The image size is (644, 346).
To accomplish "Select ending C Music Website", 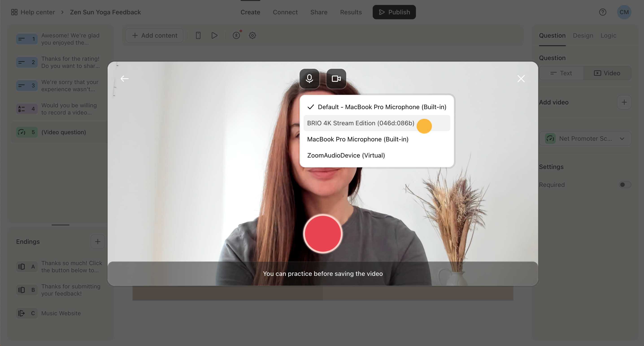I will pyautogui.click(x=60, y=313).
